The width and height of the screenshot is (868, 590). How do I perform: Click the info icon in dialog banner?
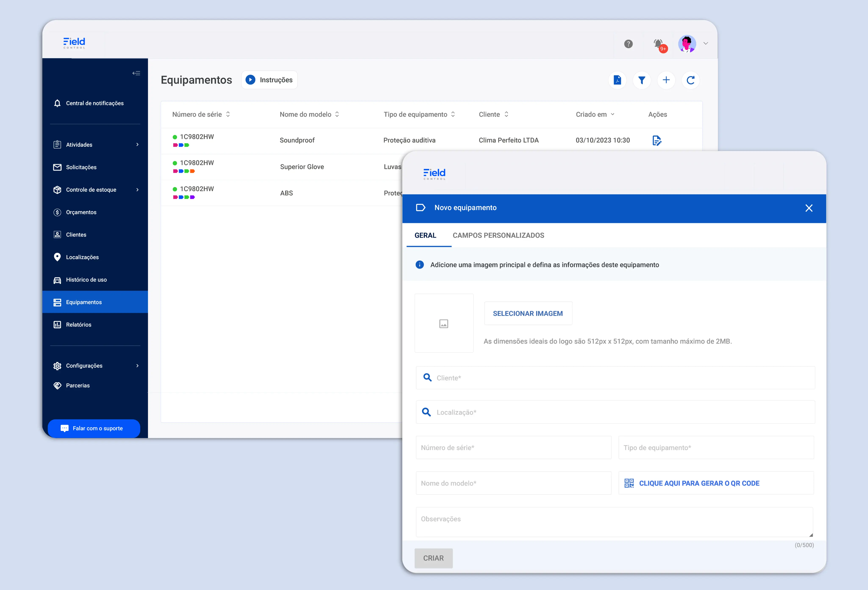point(419,265)
